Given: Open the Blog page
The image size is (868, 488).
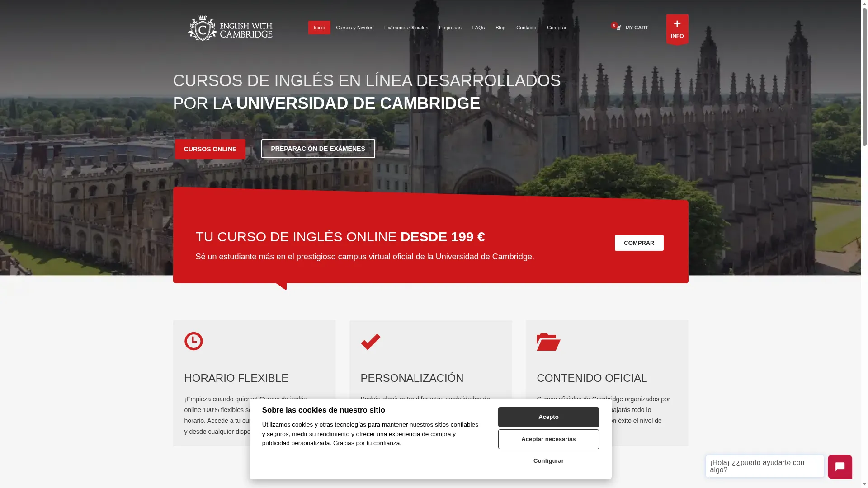Looking at the screenshot, I should point(500,28).
